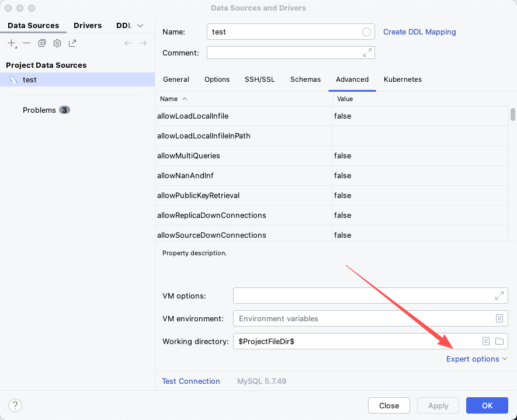This screenshot has height=420, width=517.
Task: Select the test data source in list
Action: click(x=30, y=79)
